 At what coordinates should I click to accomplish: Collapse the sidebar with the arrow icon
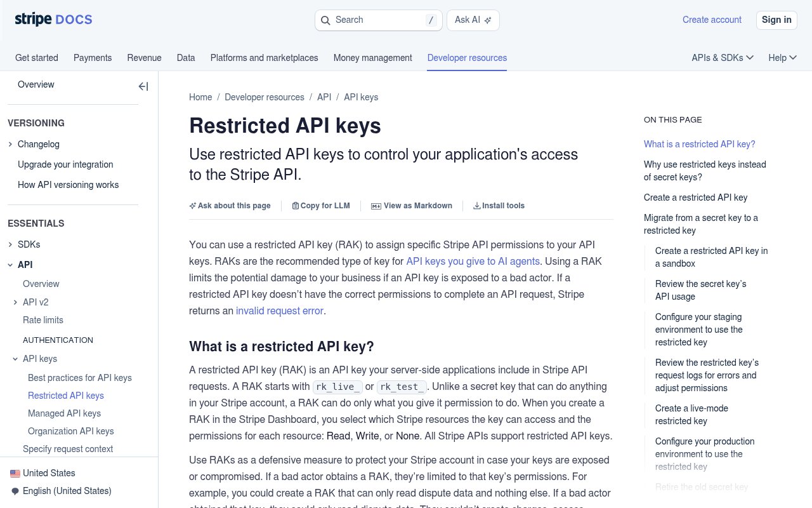point(143,86)
